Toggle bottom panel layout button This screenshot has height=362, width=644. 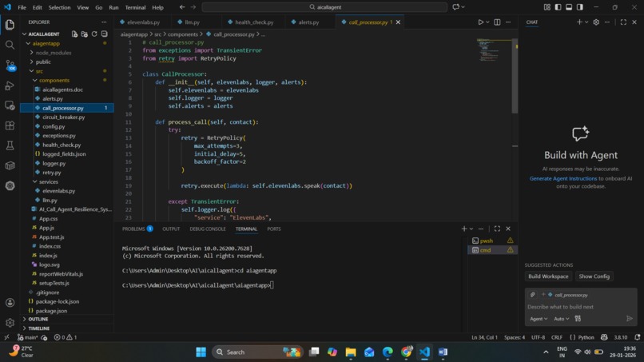click(569, 7)
